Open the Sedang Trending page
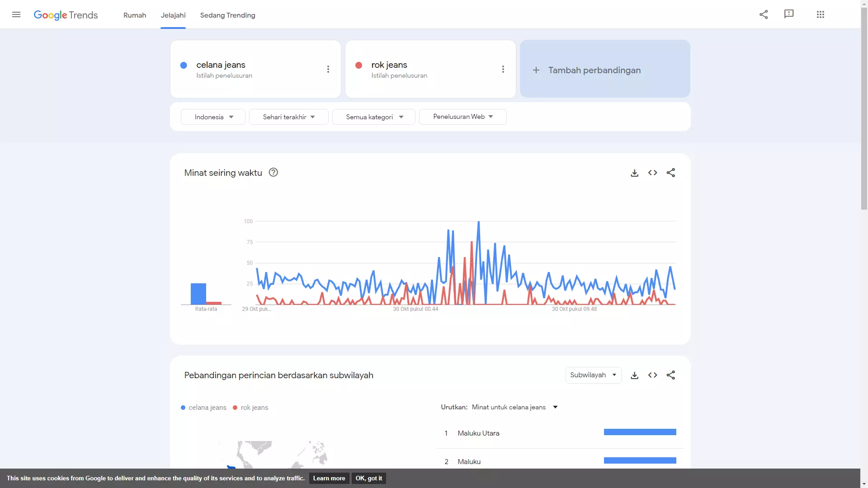This screenshot has width=868, height=488. (227, 15)
